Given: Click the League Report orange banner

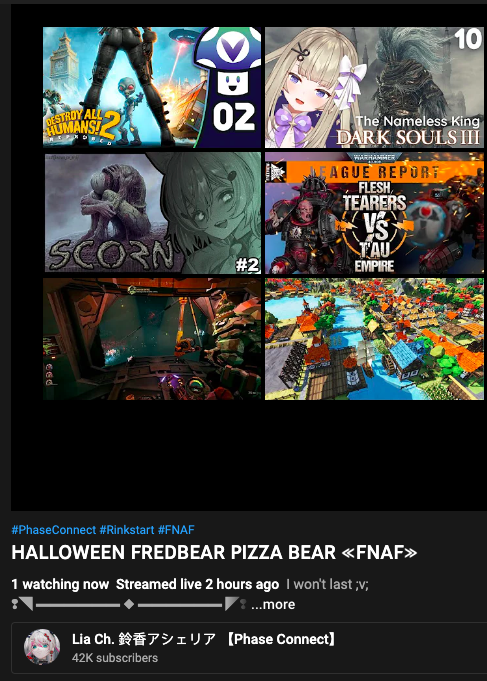Looking at the screenshot, I should [x=374, y=172].
